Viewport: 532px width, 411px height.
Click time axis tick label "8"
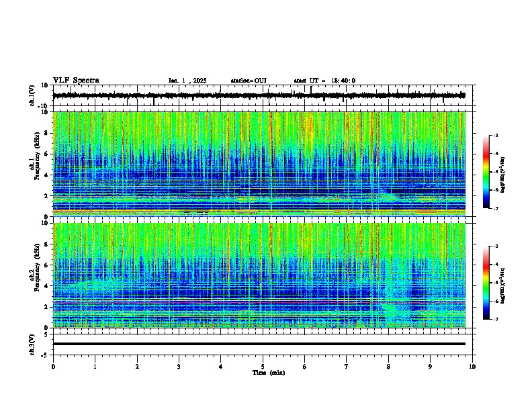(388, 367)
